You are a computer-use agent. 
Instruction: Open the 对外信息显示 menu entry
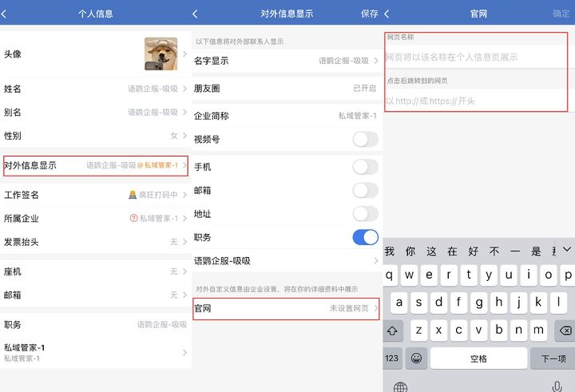click(x=95, y=165)
